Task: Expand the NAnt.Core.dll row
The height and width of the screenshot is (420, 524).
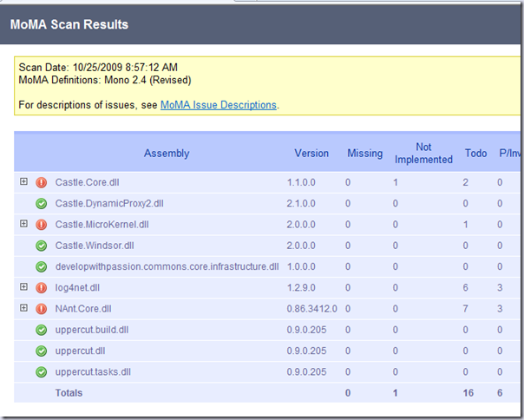Action: (x=23, y=308)
